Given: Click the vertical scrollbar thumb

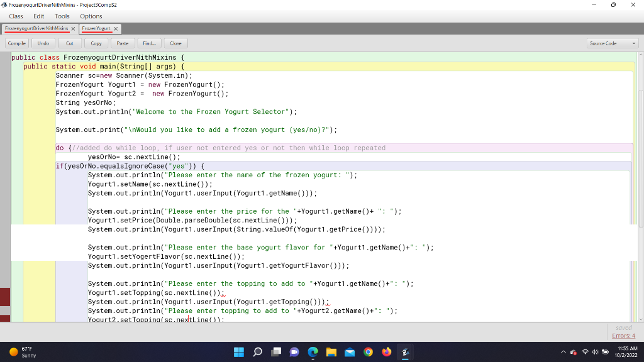Looking at the screenshot, I should tap(641, 158).
